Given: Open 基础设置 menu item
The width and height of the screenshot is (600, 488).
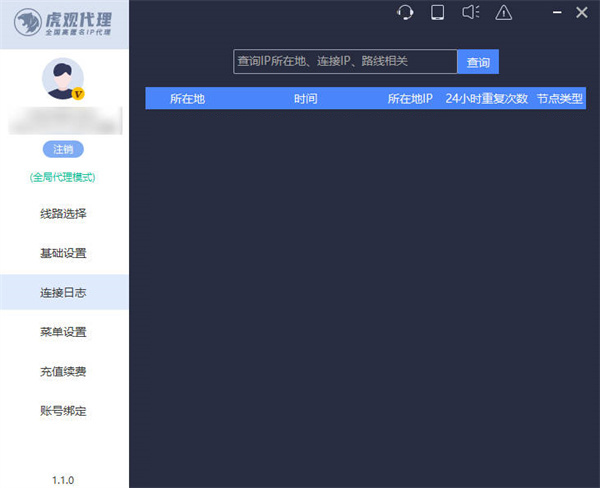Looking at the screenshot, I should point(64,253).
